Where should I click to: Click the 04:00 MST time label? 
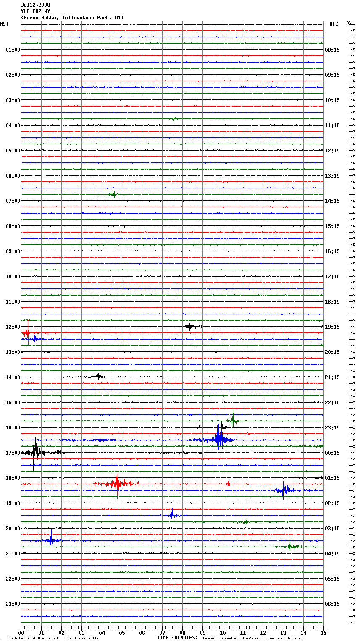coord(13,126)
